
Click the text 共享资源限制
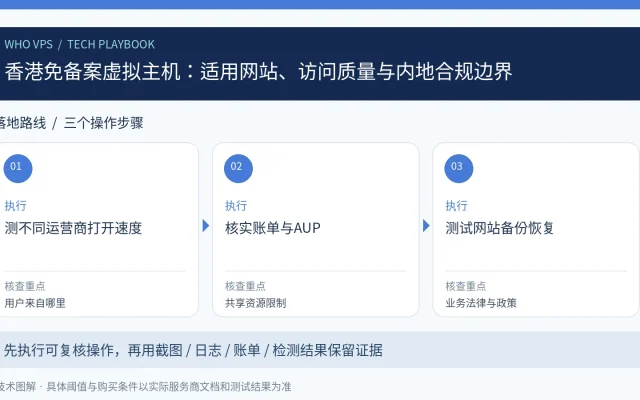pyautogui.click(x=256, y=303)
